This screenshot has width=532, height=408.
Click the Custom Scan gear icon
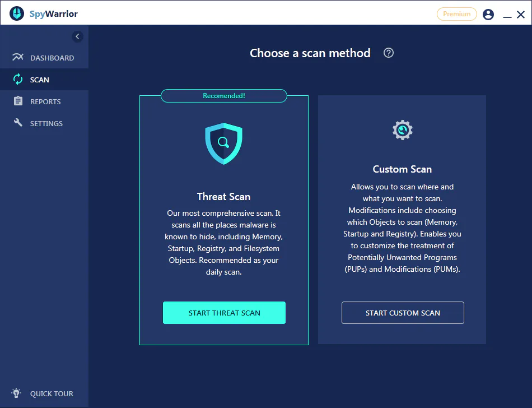pos(402,129)
